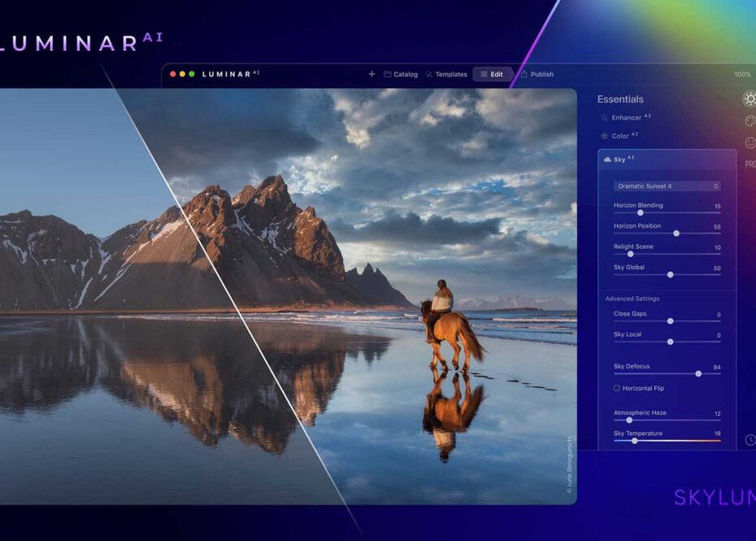
Task: Click the Sky Temperature slider
Action: [667, 441]
